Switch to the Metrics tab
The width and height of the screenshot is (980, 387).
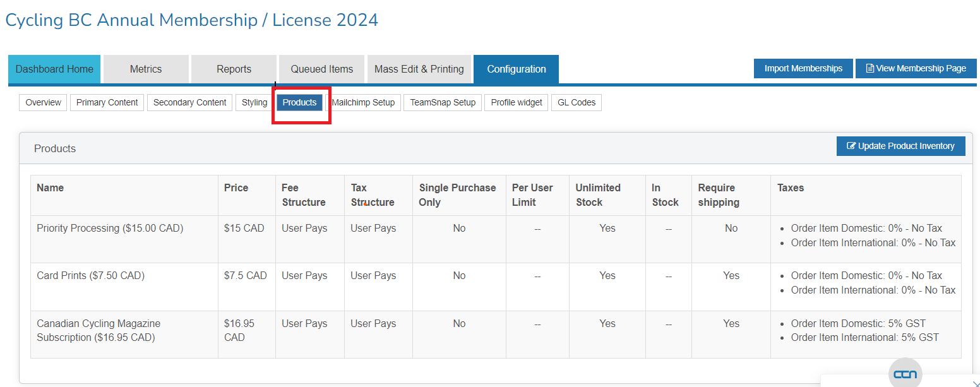pyautogui.click(x=146, y=69)
